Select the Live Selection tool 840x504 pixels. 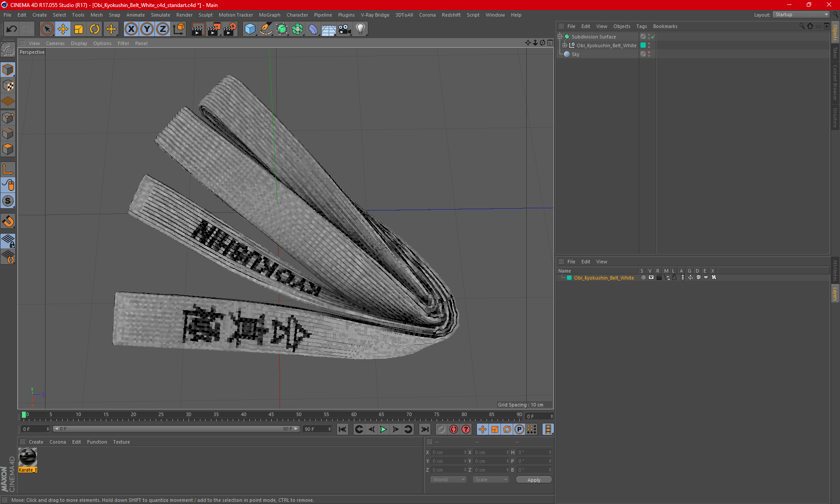(x=47, y=29)
